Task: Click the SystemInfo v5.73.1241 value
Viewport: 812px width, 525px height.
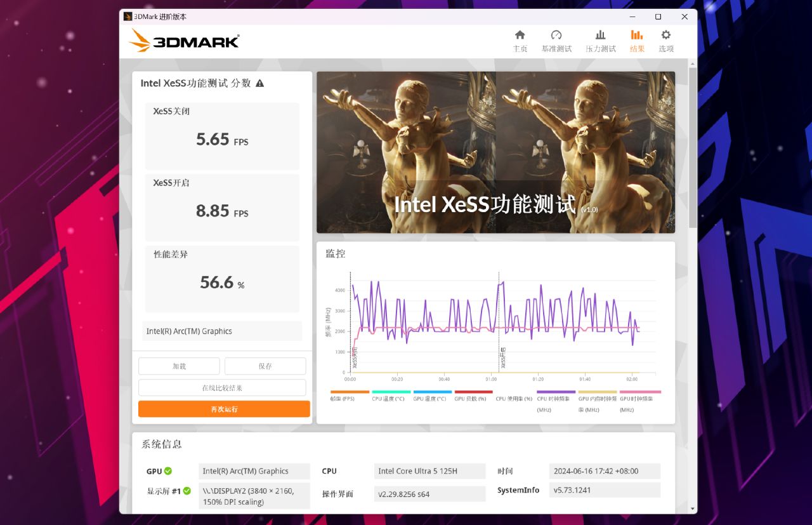Action: click(605, 490)
